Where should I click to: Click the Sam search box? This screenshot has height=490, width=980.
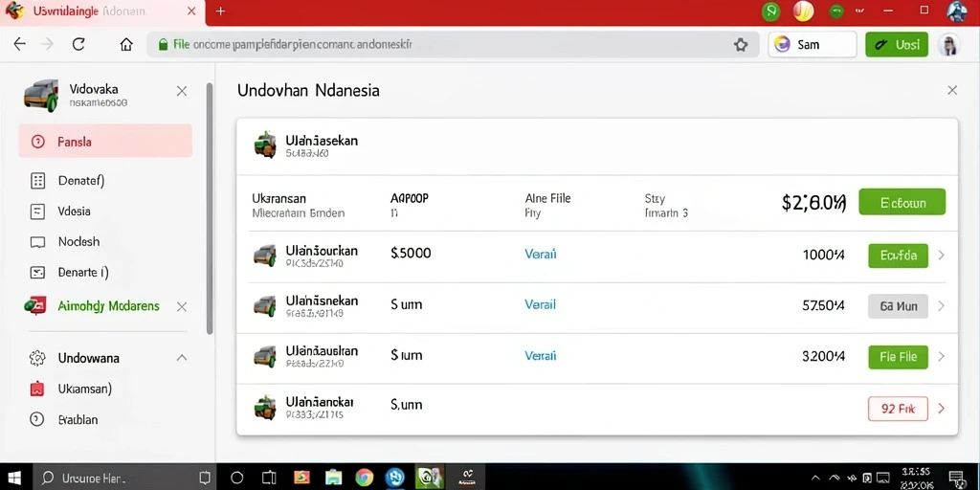tap(812, 44)
